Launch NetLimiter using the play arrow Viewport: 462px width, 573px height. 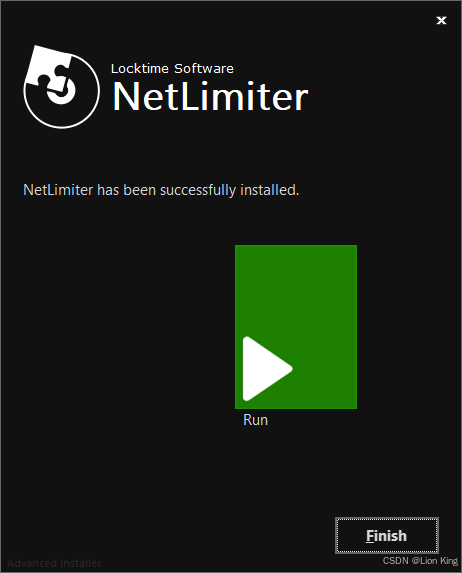[x=266, y=369]
